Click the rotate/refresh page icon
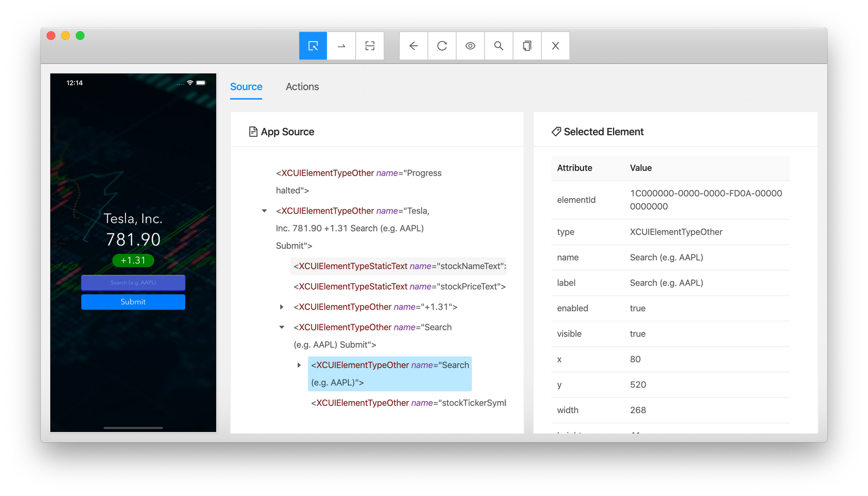 pyautogui.click(x=442, y=46)
